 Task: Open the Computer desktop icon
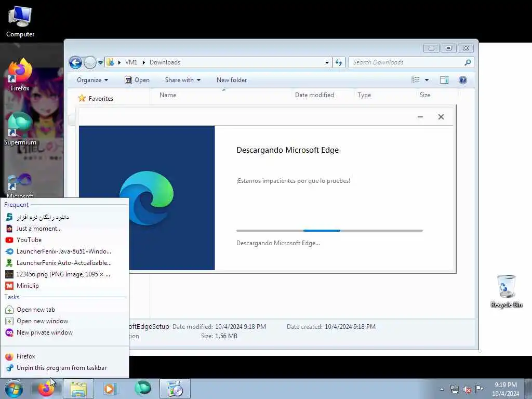[x=20, y=21]
